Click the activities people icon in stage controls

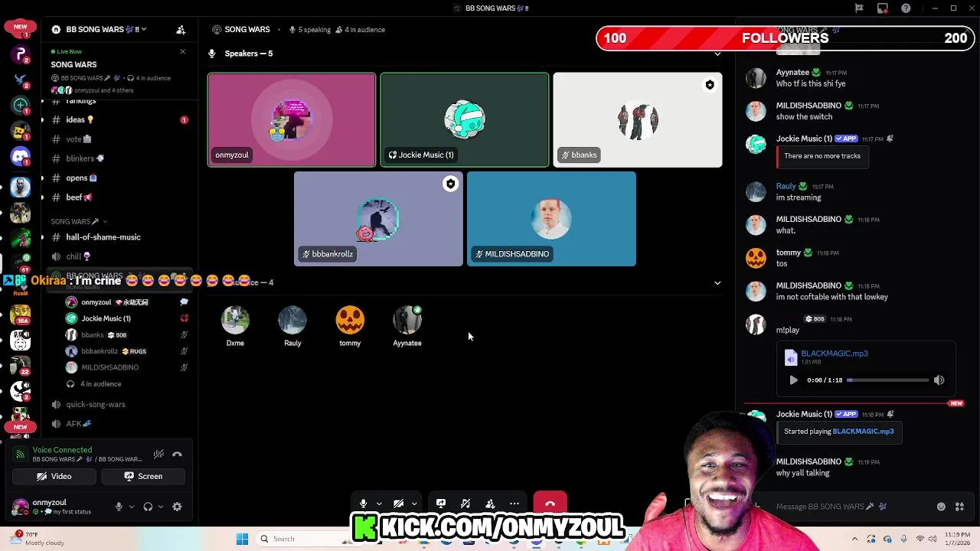(490, 504)
